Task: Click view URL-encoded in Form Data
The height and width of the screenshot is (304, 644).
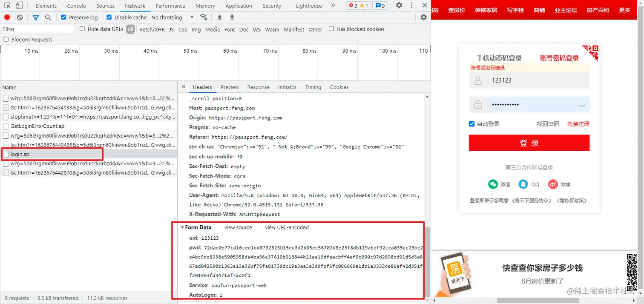Action: point(287,227)
